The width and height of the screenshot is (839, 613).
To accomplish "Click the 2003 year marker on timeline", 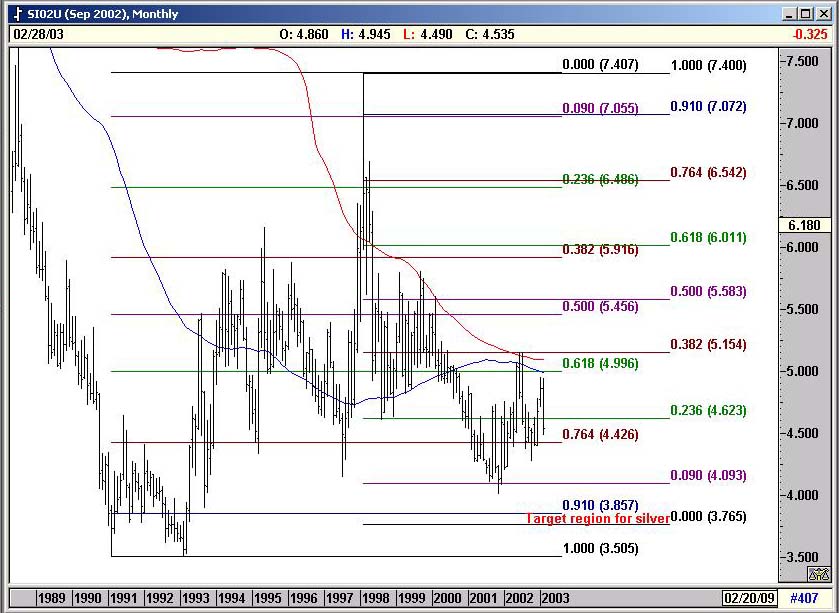I will 555,597.
